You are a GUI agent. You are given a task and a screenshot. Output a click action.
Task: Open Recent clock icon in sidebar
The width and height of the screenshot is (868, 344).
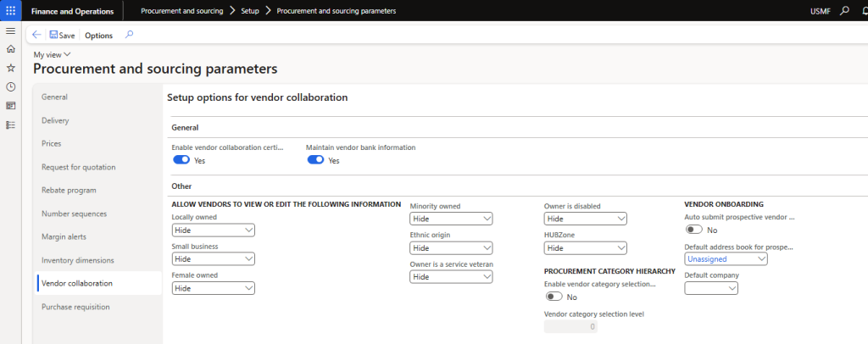point(10,86)
